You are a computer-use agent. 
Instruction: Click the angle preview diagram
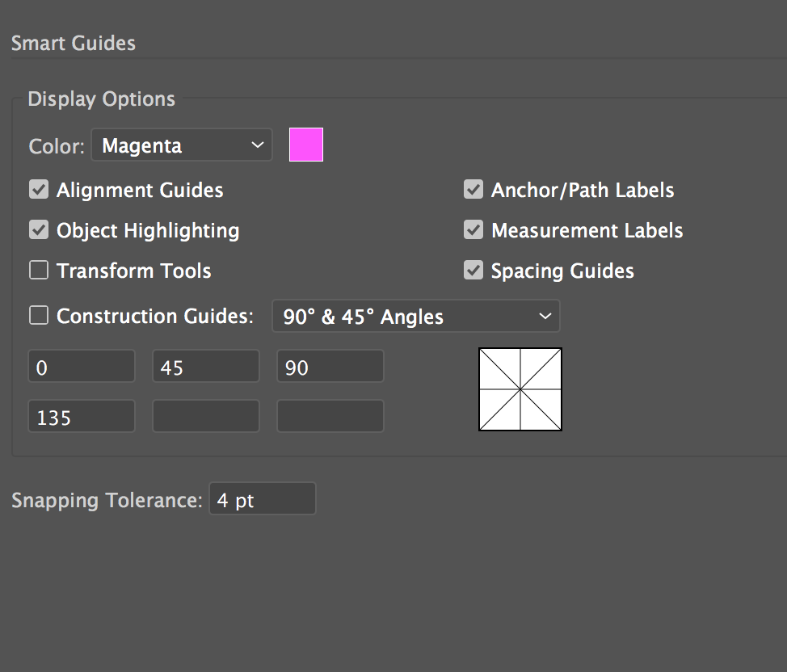(x=520, y=389)
